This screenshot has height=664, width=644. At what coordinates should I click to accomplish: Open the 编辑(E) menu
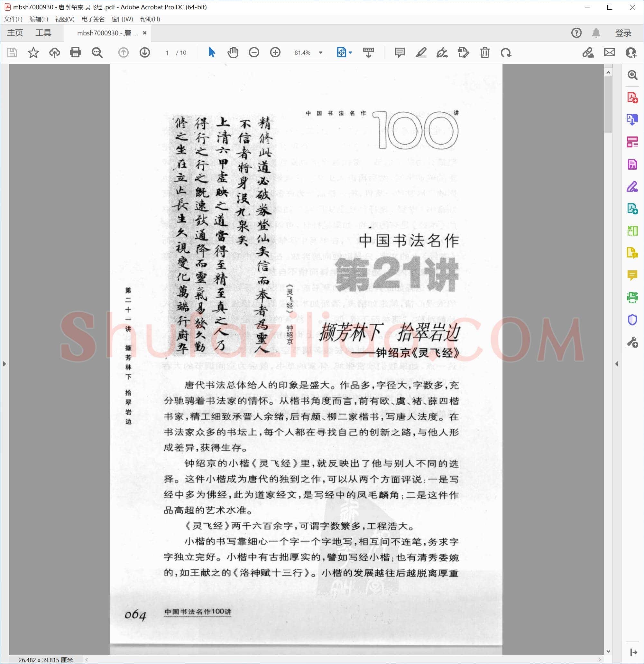click(39, 19)
